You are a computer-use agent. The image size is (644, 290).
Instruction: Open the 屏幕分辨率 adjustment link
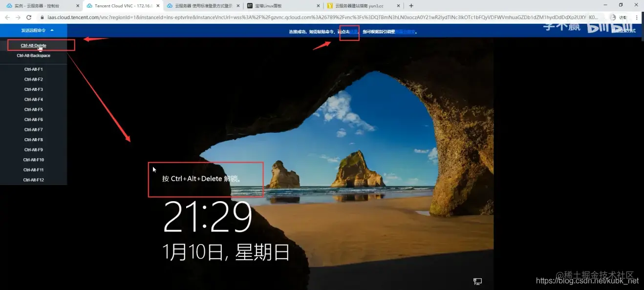click(406, 31)
